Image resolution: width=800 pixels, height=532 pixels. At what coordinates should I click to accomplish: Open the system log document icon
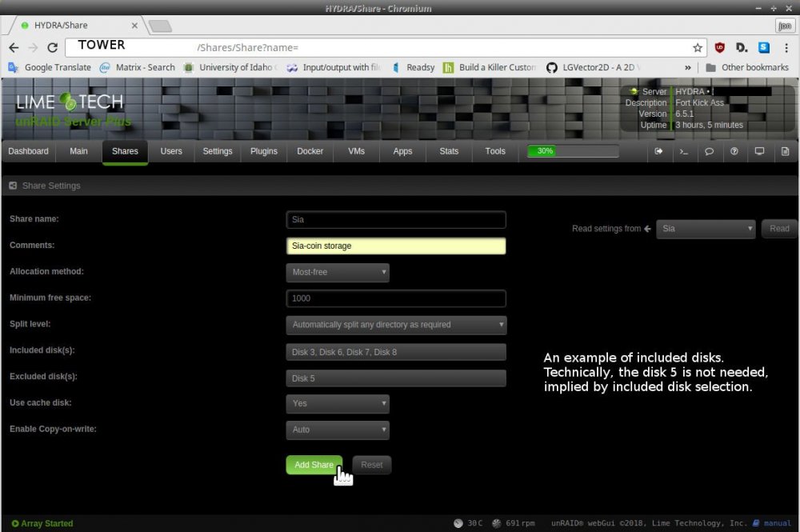coord(786,151)
